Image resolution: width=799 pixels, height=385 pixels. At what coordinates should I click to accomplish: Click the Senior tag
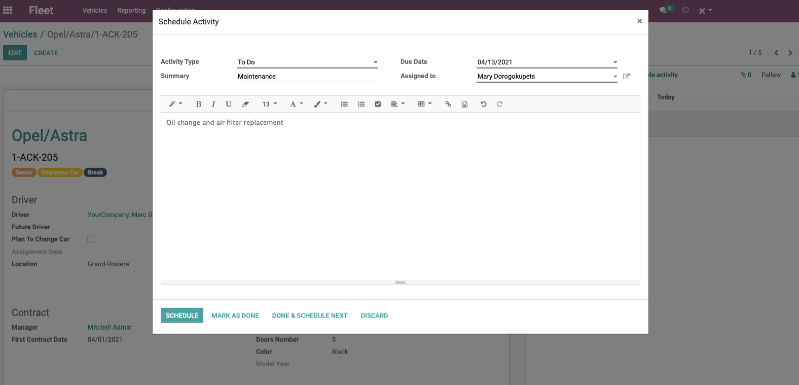point(24,173)
